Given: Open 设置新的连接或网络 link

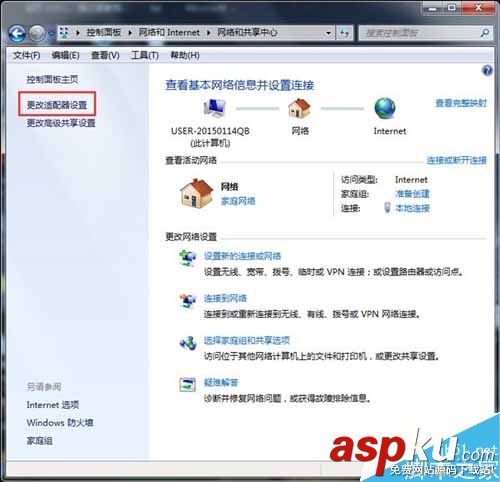Looking at the screenshot, I should click(243, 256).
